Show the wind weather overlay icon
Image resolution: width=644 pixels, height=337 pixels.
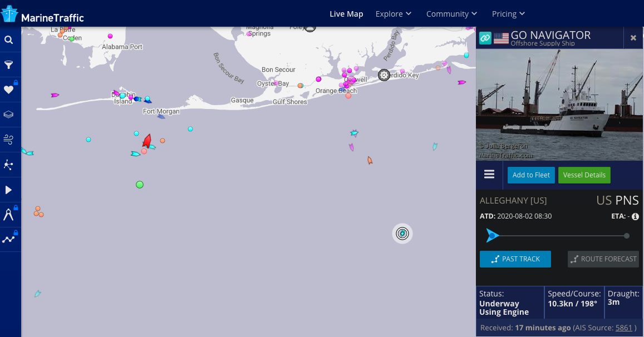[x=8, y=140]
